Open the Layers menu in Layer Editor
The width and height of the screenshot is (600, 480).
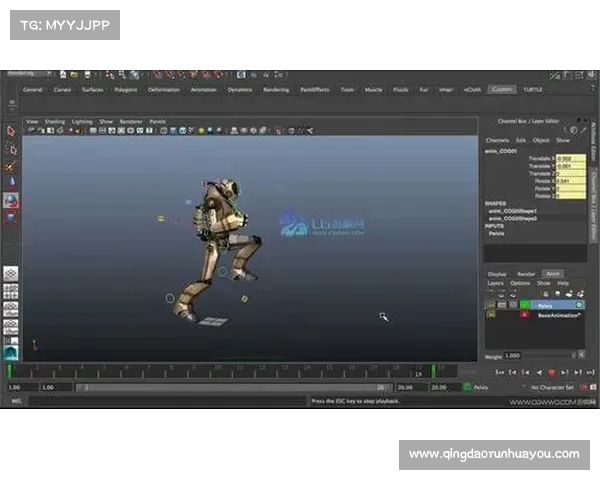496,283
